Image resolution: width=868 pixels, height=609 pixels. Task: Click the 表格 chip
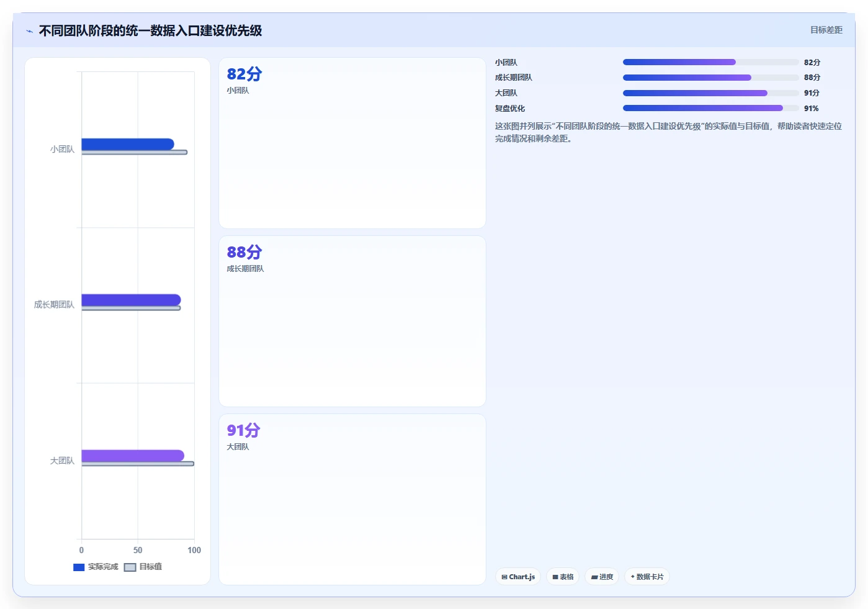(563, 577)
